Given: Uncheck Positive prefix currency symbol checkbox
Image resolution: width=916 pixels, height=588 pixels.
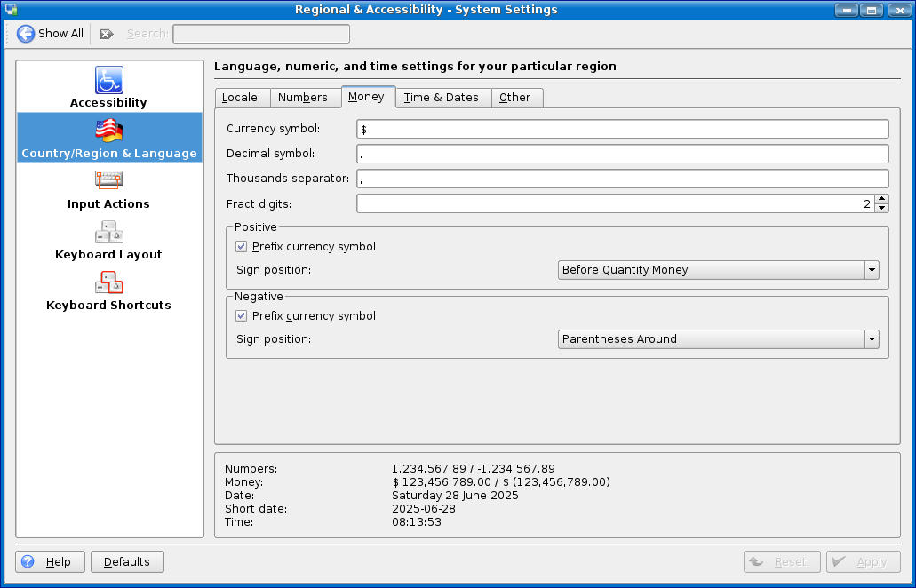Looking at the screenshot, I should tap(241, 247).
